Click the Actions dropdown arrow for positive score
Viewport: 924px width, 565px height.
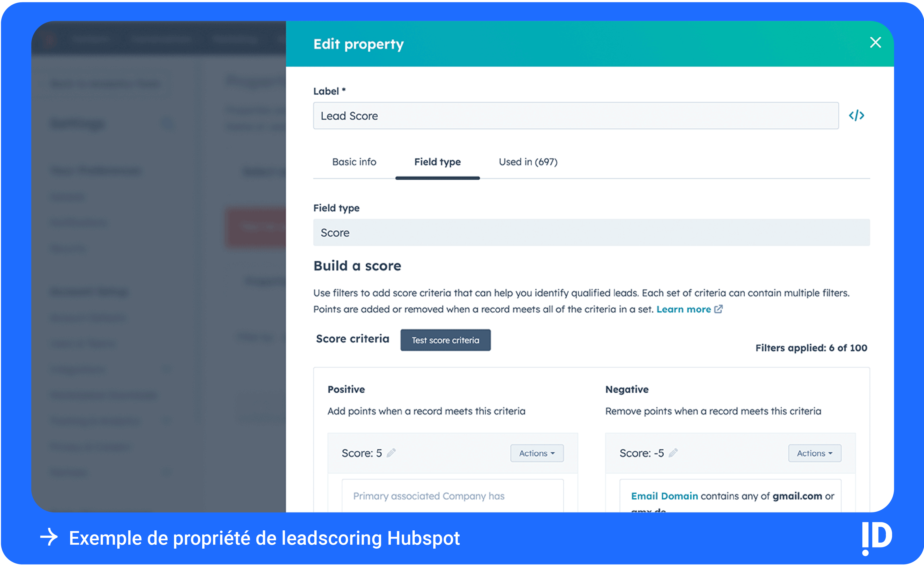click(554, 454)
